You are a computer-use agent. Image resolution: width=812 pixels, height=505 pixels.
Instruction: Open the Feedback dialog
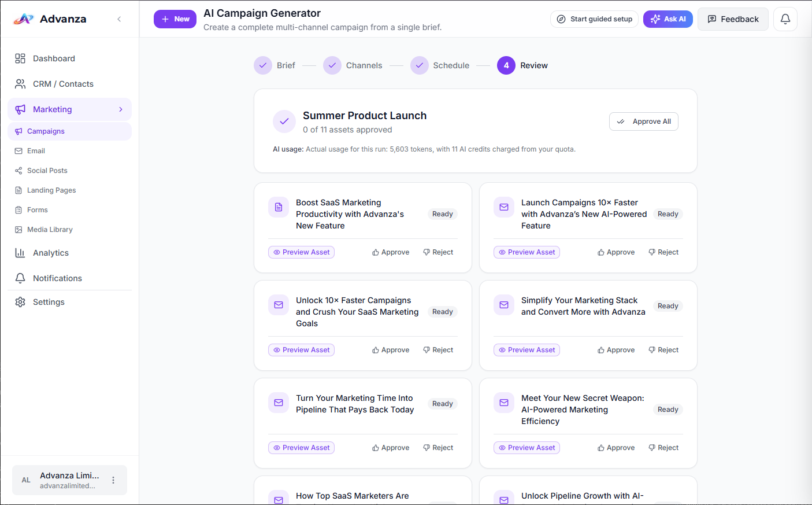point(733,19)
